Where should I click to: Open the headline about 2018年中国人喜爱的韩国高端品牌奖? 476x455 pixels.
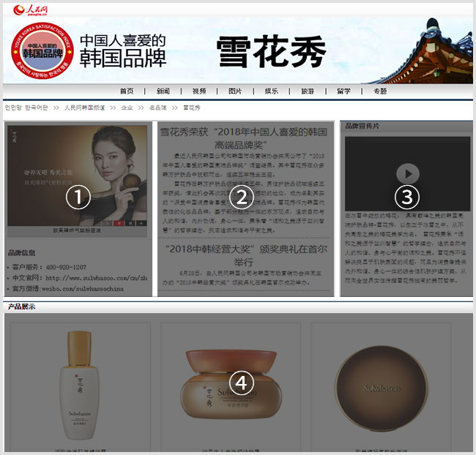click(x=243, y=138)
